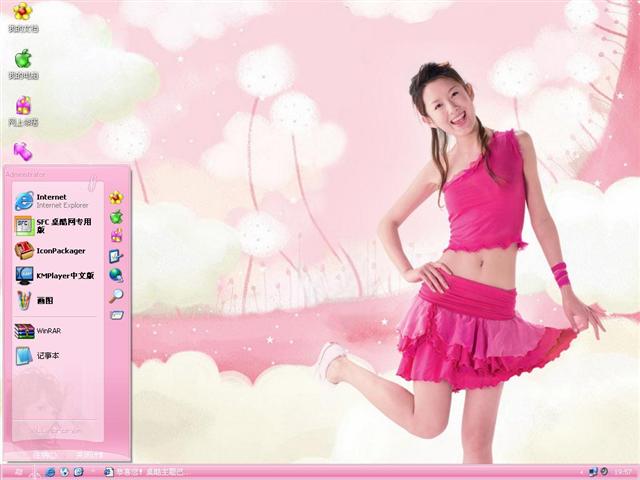This screenshot has width=640, height=480.
Task: Open KMPlayer中文版 in Start menu
Action: click(x=53, y=276)
